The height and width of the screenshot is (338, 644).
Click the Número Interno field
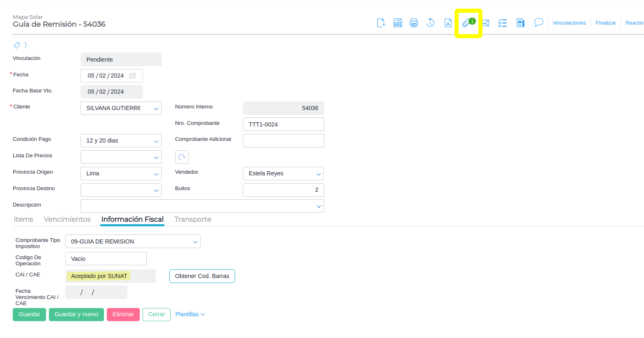(x=284, y=108)
